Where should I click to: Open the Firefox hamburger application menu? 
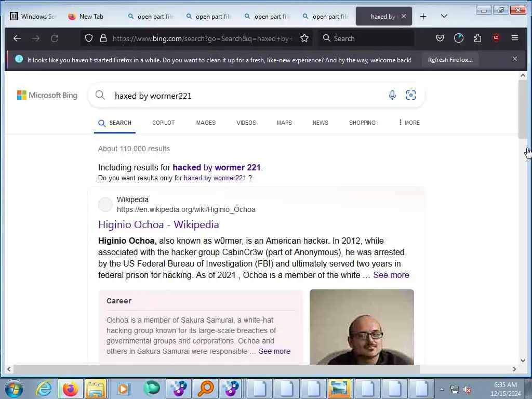[x=515, y=38]
